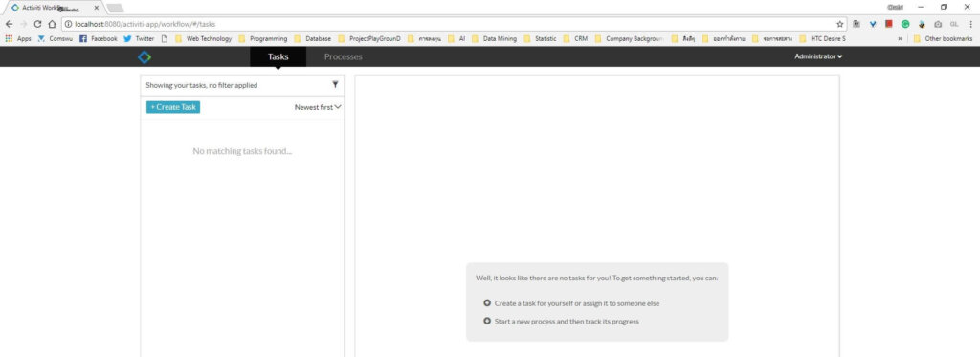Viewport: 980px width, 357px height.
Task: Open the Company Background bookmark folder
Action: click(x=630, y=39)
